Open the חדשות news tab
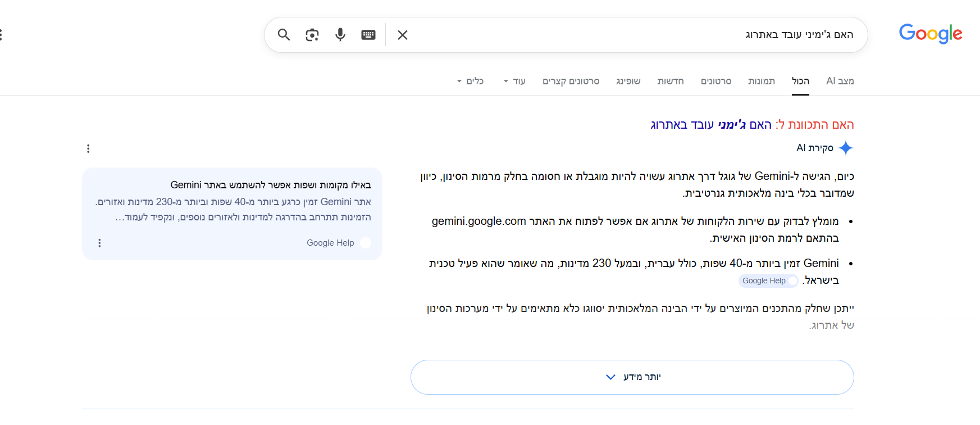This screenshot has height=425, width=980. (671, 81)
